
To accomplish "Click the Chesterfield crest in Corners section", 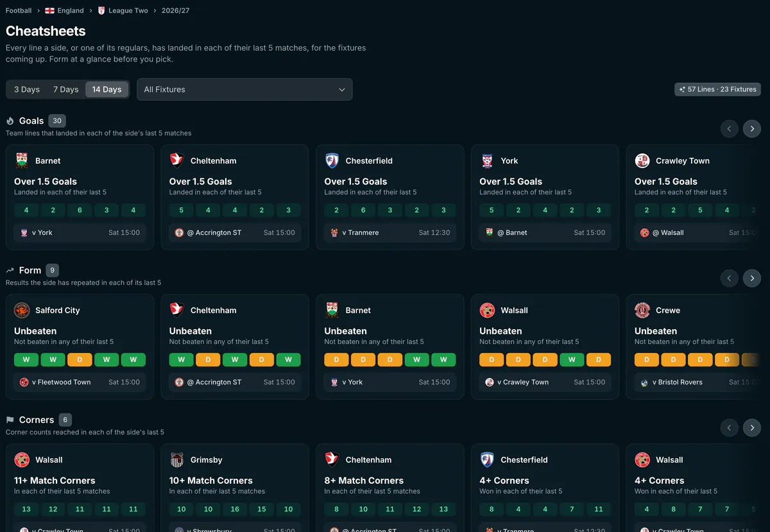I will pos(488,459).
